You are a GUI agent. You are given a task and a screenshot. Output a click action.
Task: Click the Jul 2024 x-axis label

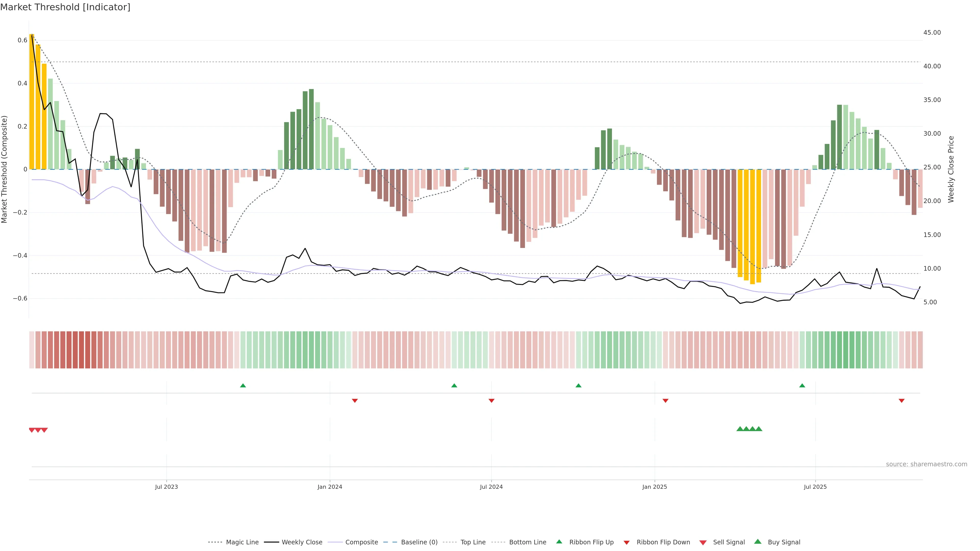point(491,487)
